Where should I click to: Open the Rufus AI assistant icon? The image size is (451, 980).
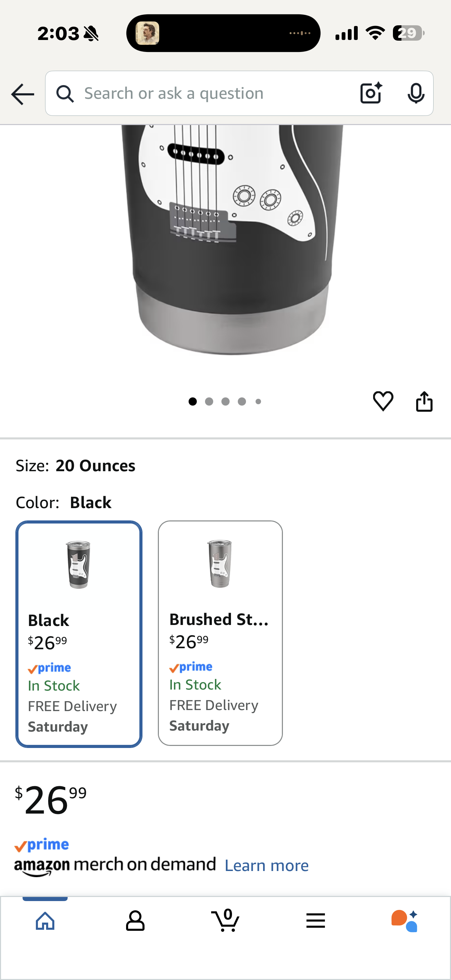405,921
